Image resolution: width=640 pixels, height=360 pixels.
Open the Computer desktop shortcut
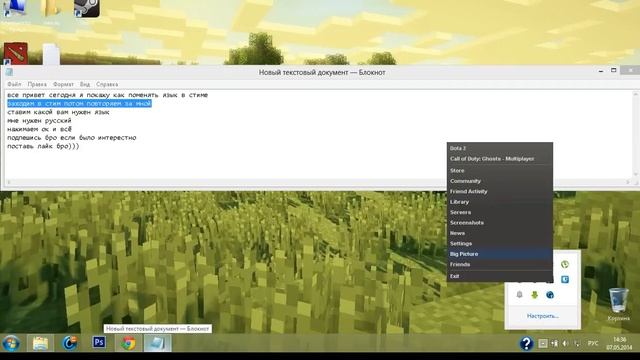[x=15, y=8]
